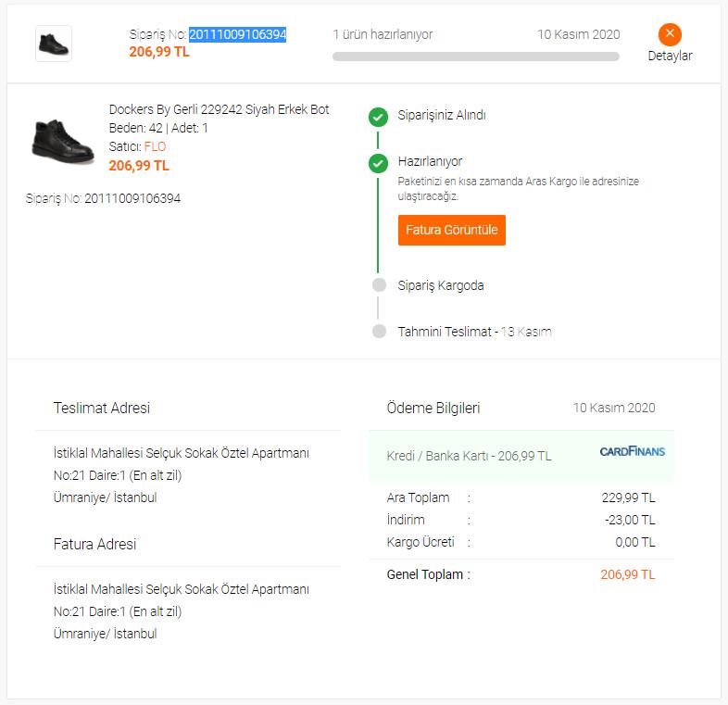Click the header date 10 Kasım 2020
The height and width of the screenshot is (705, 728).
pyautogui.click(x=578, y=34)
